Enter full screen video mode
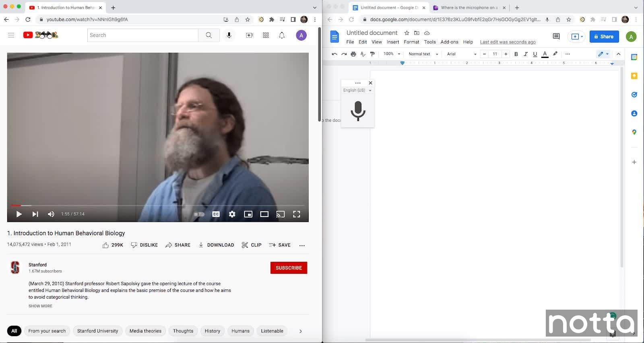 (x=297, y=214)
